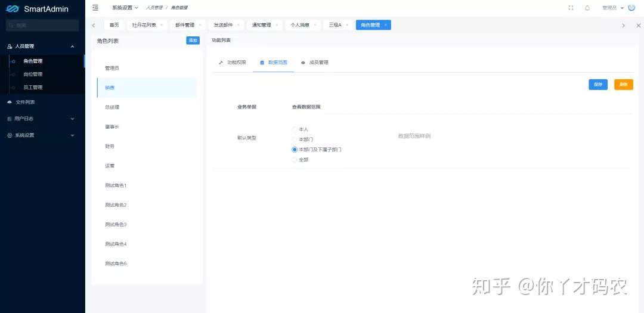The height and width of the screenshot is (313, 644).
Task: Close the 三级A tab
Action: 347,25
